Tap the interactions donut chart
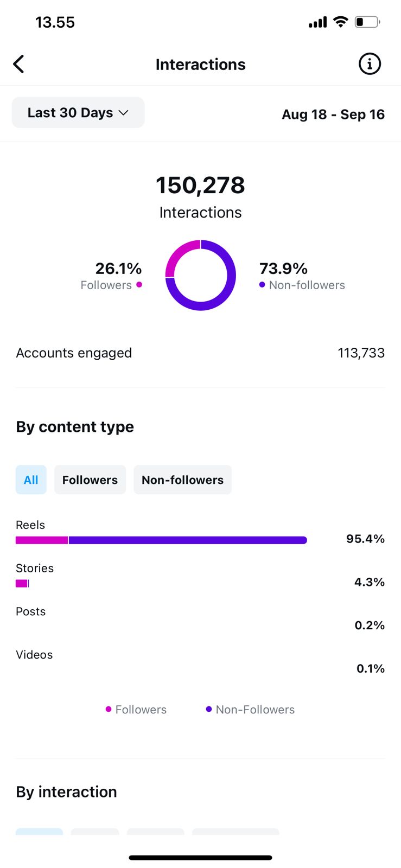 200,275
